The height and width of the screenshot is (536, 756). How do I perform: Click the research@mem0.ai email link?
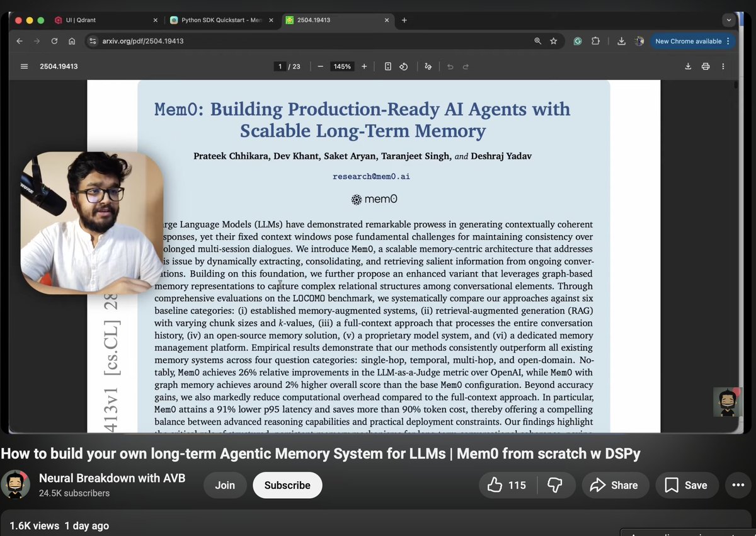(x=371, y=176)
